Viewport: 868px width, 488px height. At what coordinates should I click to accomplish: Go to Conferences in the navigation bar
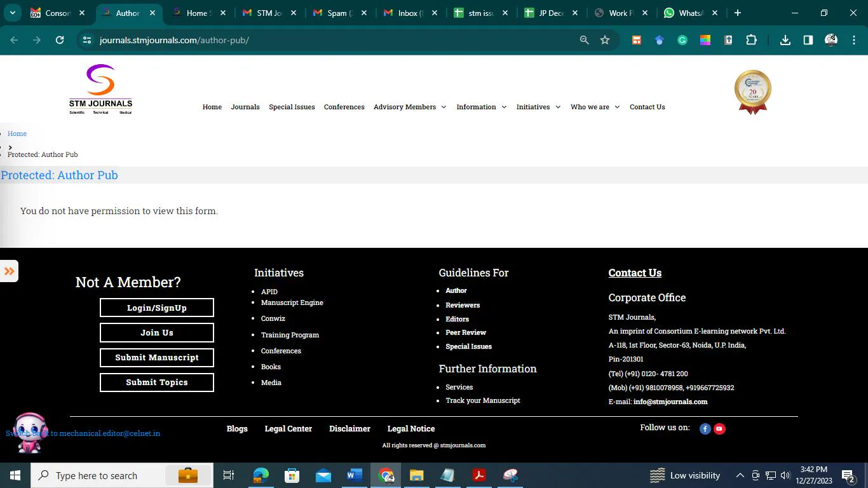344,107
